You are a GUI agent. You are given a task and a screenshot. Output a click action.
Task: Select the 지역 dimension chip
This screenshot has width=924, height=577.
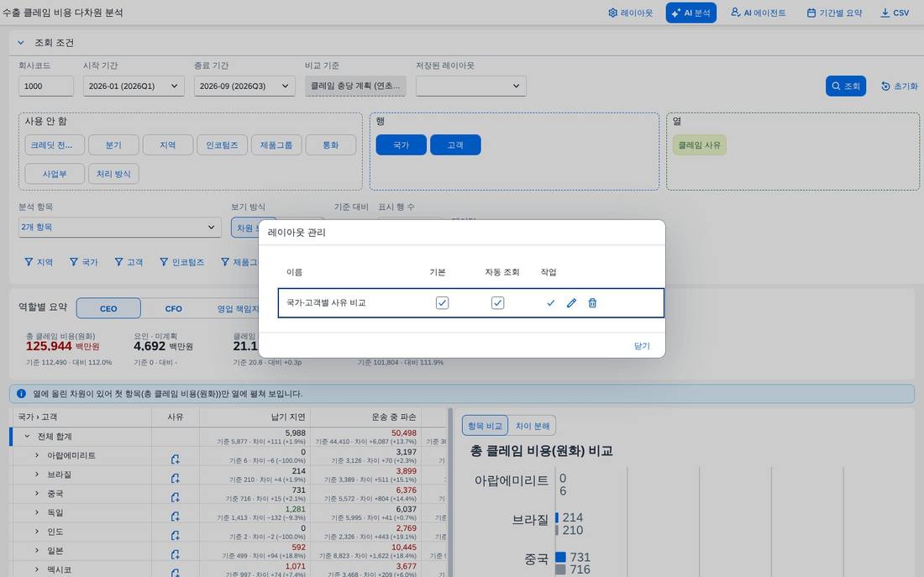click(x=168, y=145)
